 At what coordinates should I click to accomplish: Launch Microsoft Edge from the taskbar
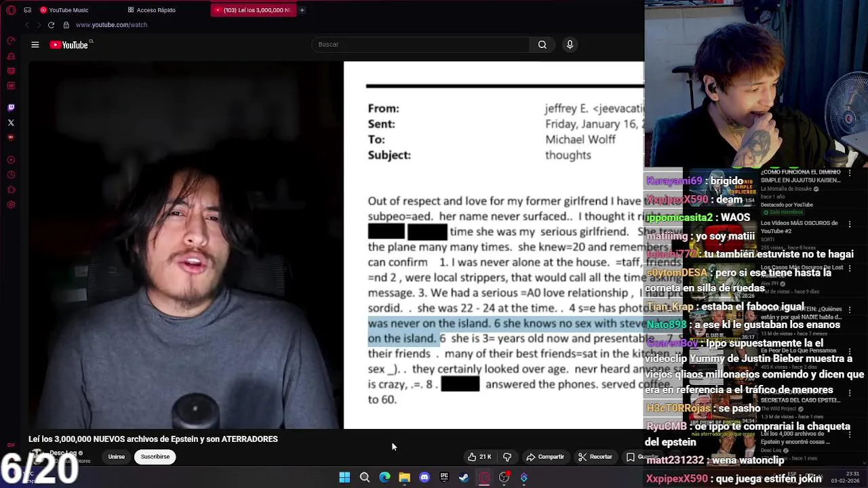click(384, 478)
